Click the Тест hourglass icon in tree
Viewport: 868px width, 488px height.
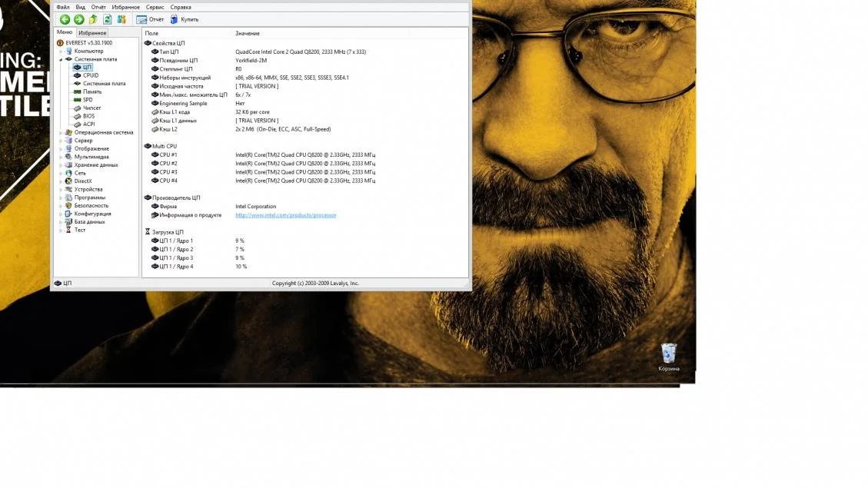(x=68, y=230)
